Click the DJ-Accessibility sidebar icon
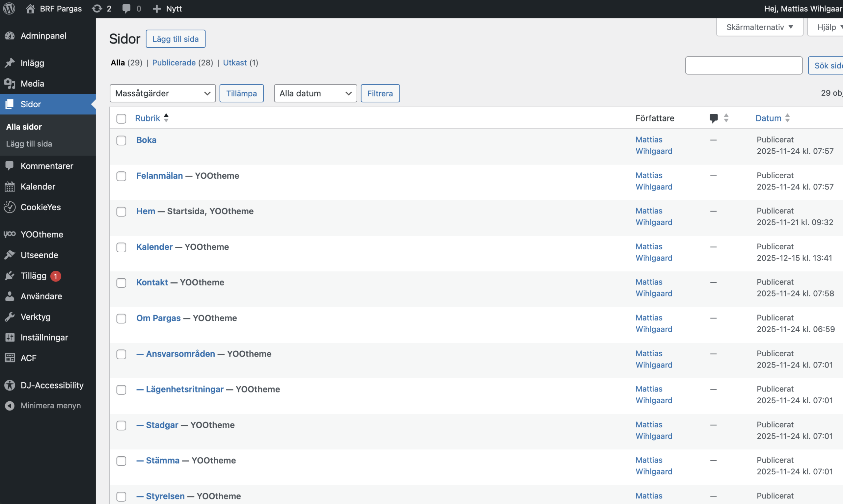Screen dimensions: 843x504 [x=10, y=385]
